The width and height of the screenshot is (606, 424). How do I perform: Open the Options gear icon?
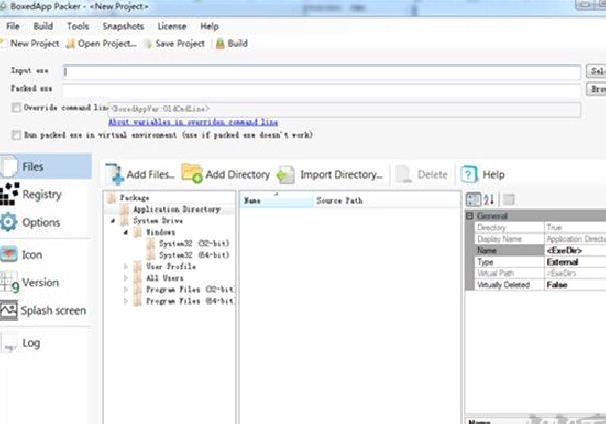(x=9, y=222)
